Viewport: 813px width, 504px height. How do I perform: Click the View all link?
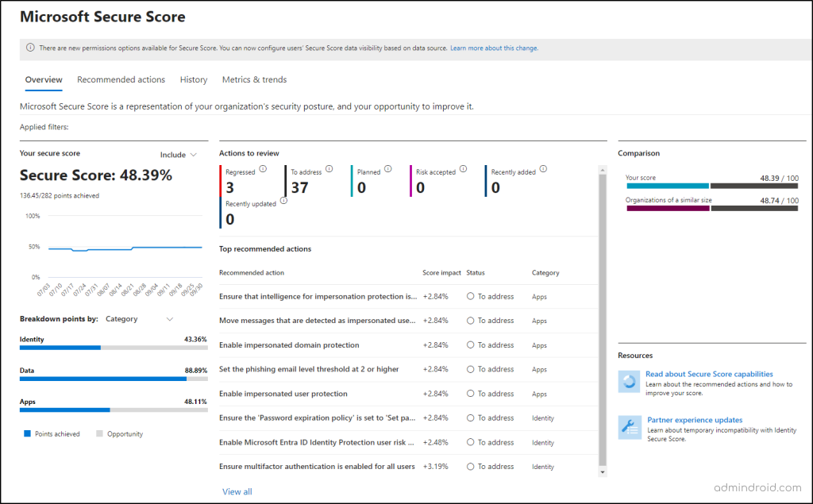[237, 491]
